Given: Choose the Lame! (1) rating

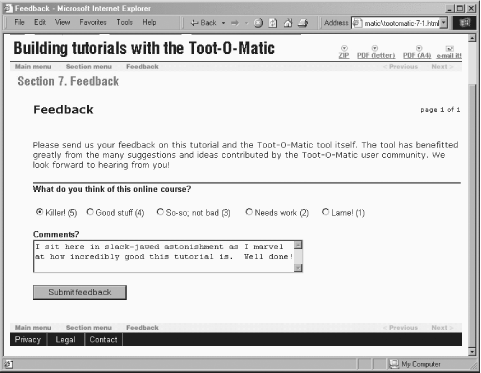Looking at the screenshot, I should [x=325, y=212].
